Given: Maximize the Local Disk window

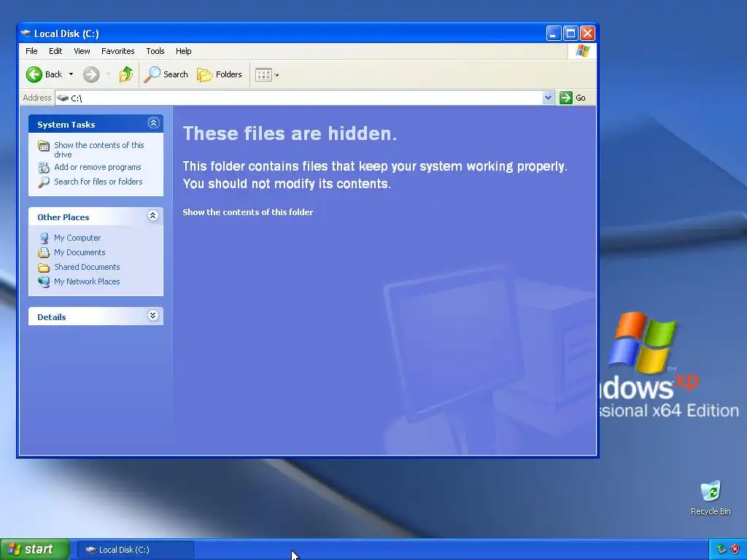Looking at the screenshot, I should click(570, 34).
